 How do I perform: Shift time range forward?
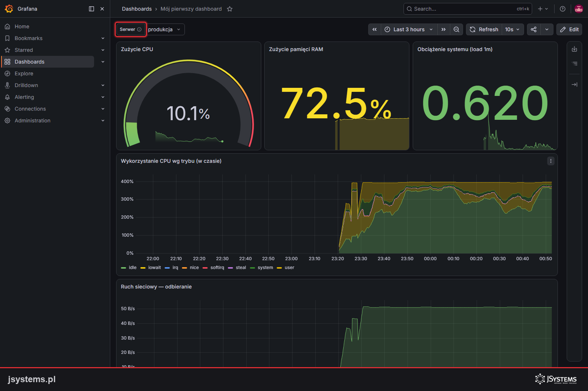(444, 29)
